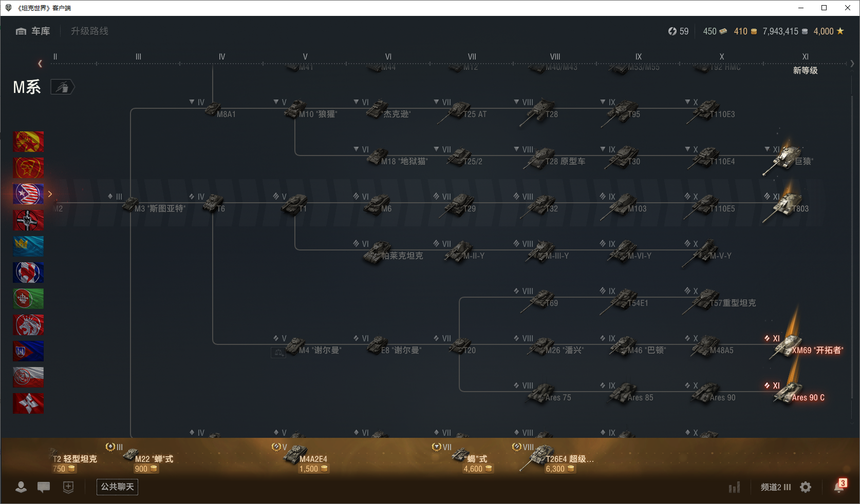
Task: Choose the Czech nation flag
Action: tap(28, 351)
